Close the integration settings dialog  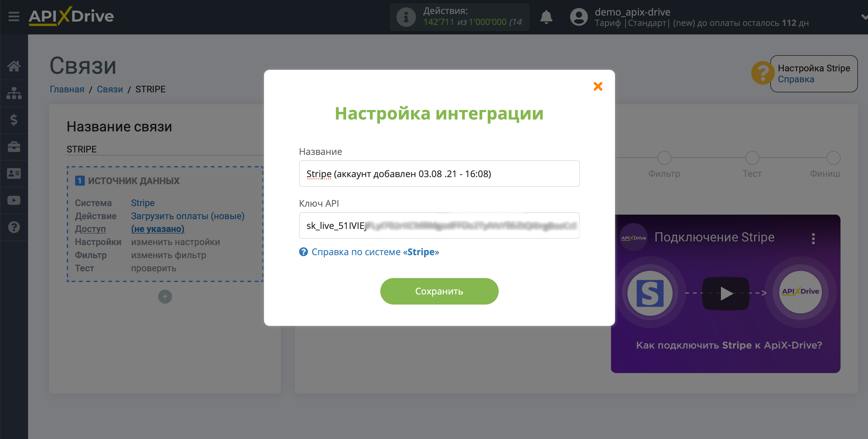(598, 87)
